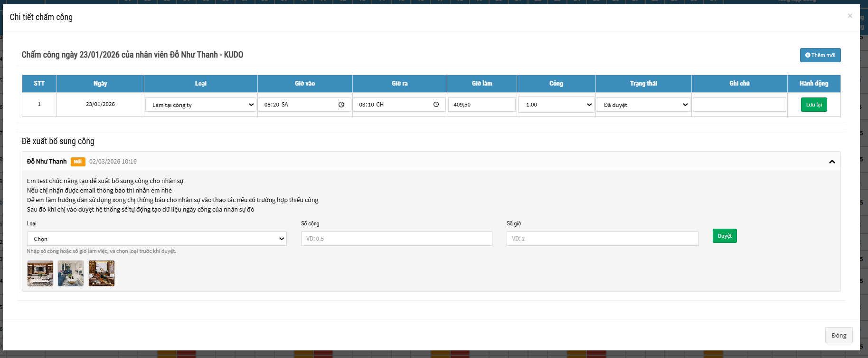This screenshot has height=358, width=868.
Task: Click the Giờ làm field showing 409,50
Action: [481, 105]
